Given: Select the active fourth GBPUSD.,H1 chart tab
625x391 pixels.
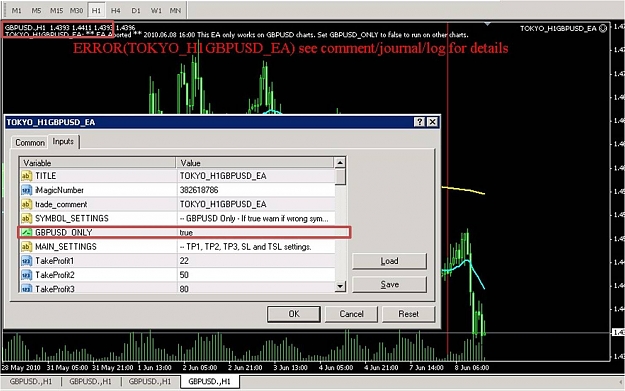Looking at the screenshot, I should tap(210, 381).
